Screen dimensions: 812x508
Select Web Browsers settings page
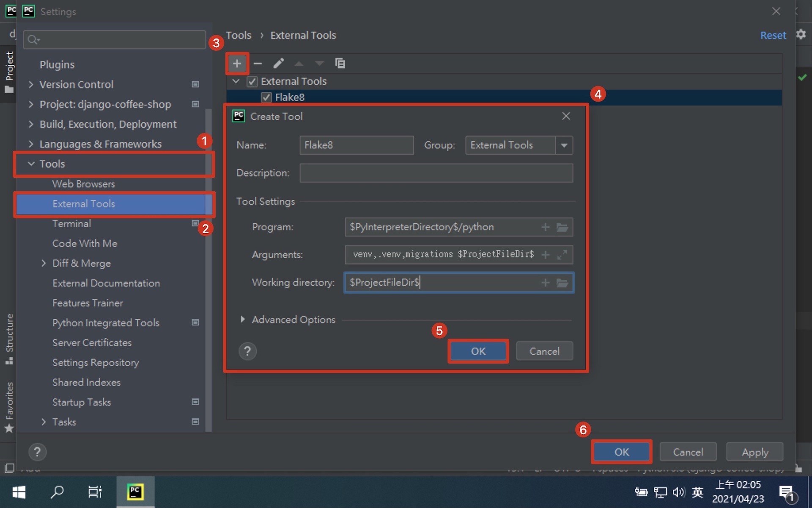(84, 184)
